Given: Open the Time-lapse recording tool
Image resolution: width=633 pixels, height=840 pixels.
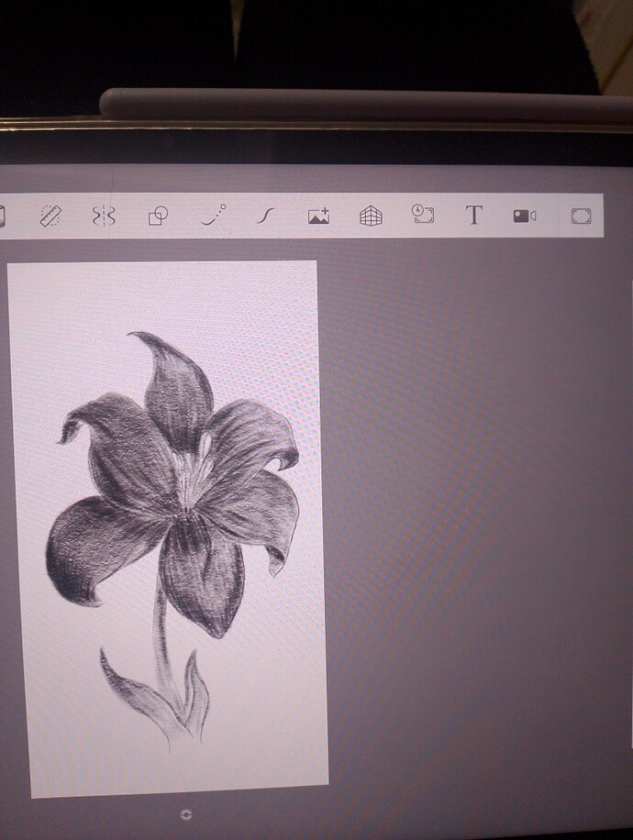Looking at the screenshot, I should [422, 214].
